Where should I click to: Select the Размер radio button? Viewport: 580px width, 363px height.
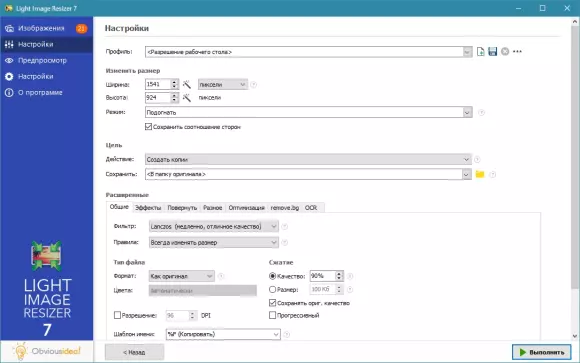tap(273, 289)
